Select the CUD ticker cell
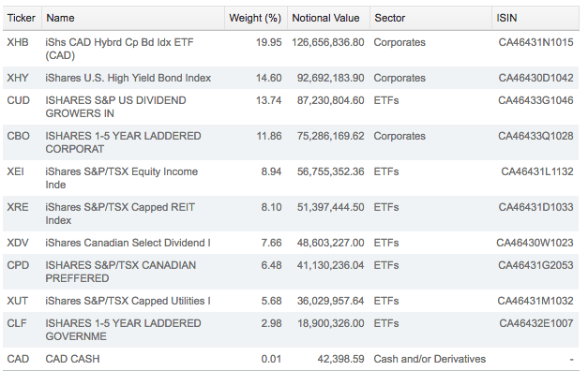This screenshot has height=371, width=588. pos(18,100)
